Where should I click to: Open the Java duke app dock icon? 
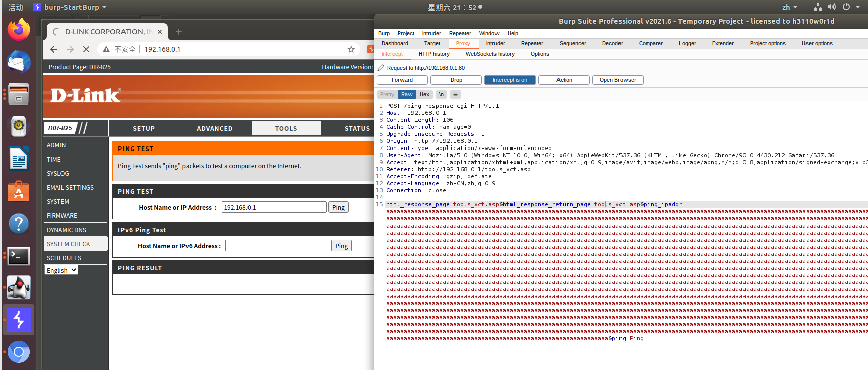pyautogui.click(x=19, y=287)
